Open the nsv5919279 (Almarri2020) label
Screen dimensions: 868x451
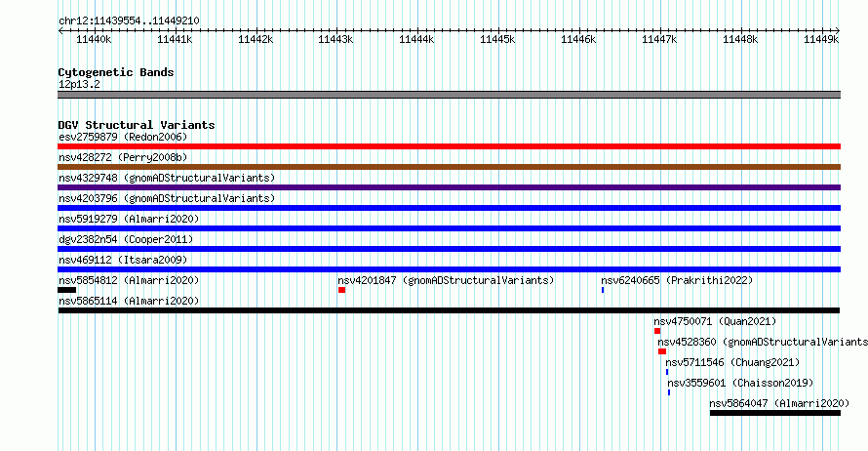(129, 219)
